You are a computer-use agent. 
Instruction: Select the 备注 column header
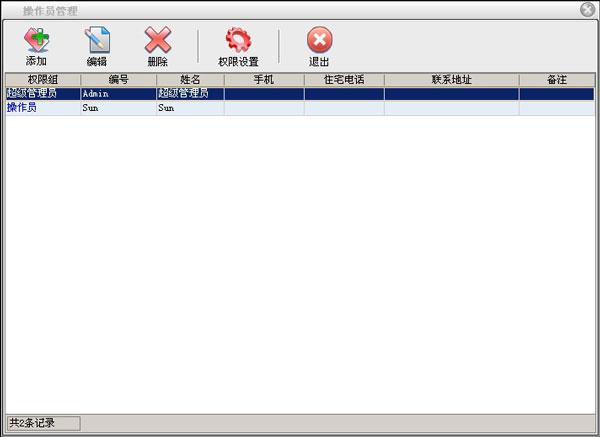coord(556,79)
